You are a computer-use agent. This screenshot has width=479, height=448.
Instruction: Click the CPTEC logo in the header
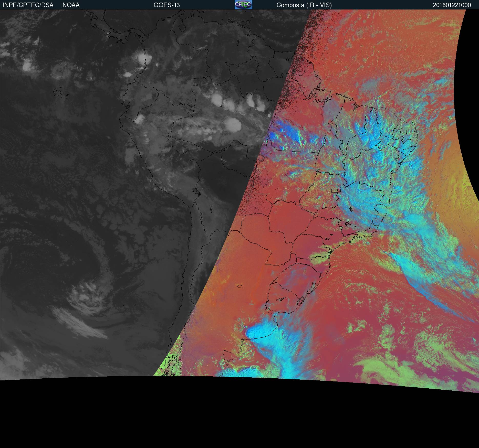click(x=243, y=5)
